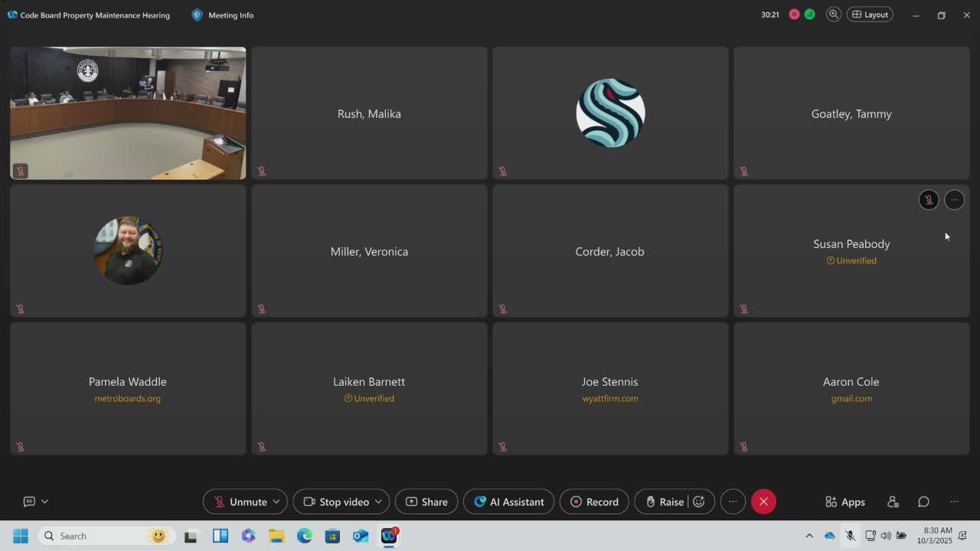980x551 pixels.
Task: Open Webex app from Windows taskbar
Action: point(389,536)
